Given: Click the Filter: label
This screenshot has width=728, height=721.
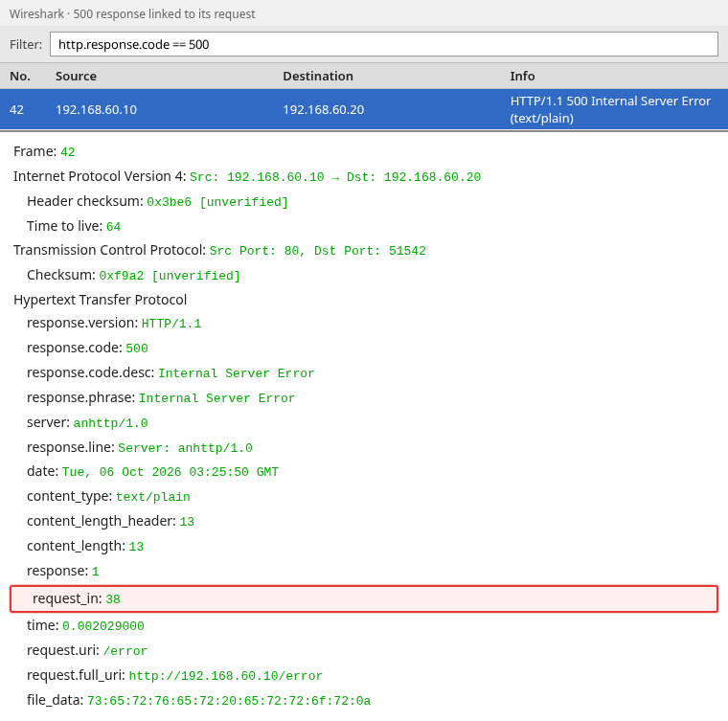Looking at the screenshot, I should (26, 45).
